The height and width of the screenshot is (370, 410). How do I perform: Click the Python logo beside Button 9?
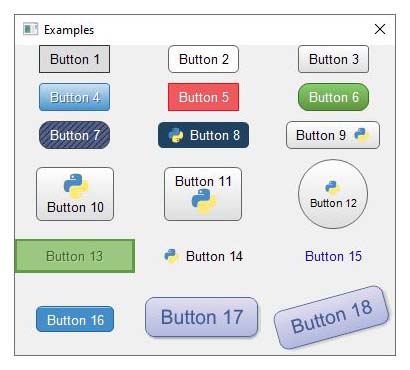pos(362,135)
